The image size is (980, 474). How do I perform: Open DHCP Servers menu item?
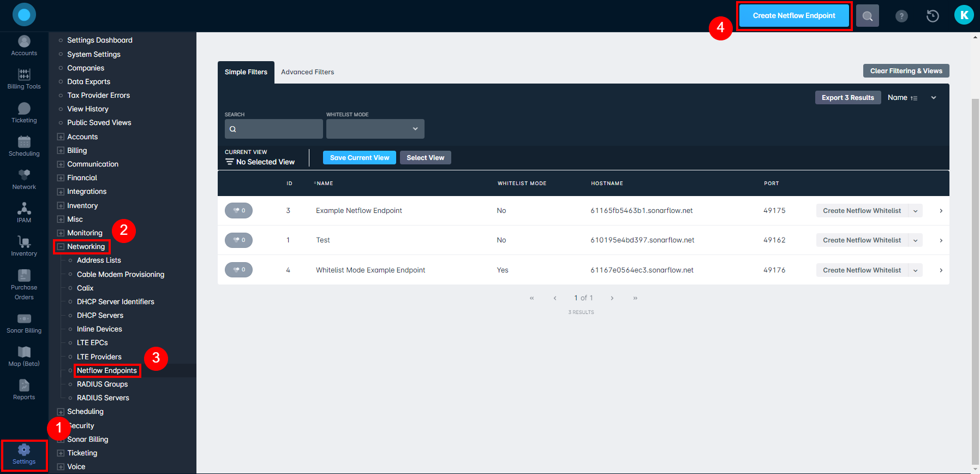click(100, 316)
